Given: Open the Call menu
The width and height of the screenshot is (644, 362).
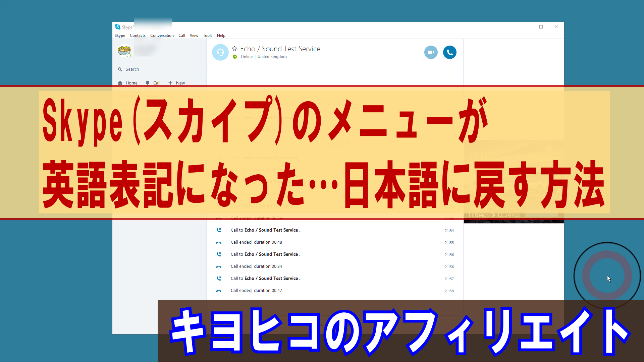Looking at the screenshot, I should 182,36.
